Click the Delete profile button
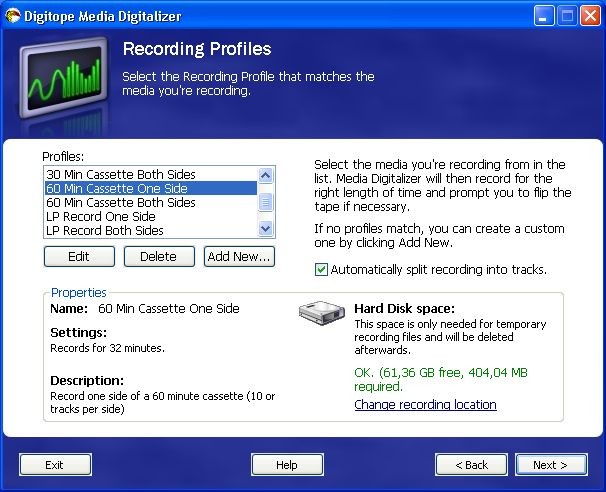The height and width of the screenshot is (492, 606). pyautogui.click(x=159, y=257)
